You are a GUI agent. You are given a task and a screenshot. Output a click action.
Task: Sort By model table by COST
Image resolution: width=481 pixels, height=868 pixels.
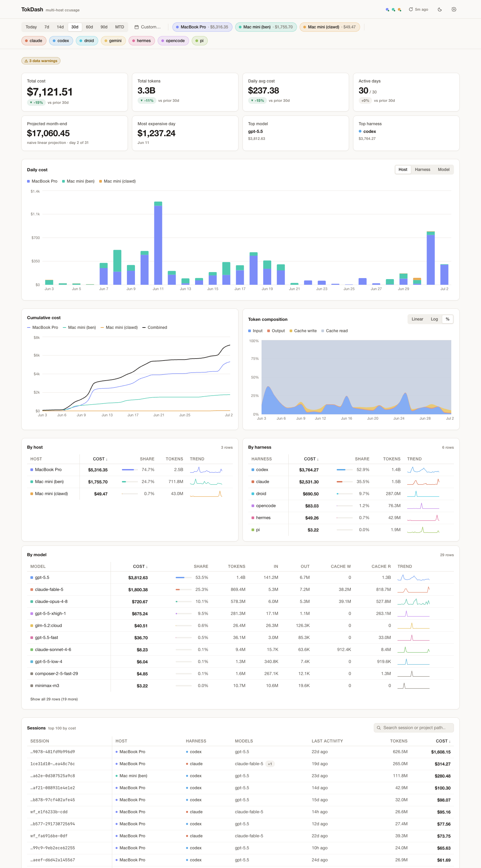(140, 567)
